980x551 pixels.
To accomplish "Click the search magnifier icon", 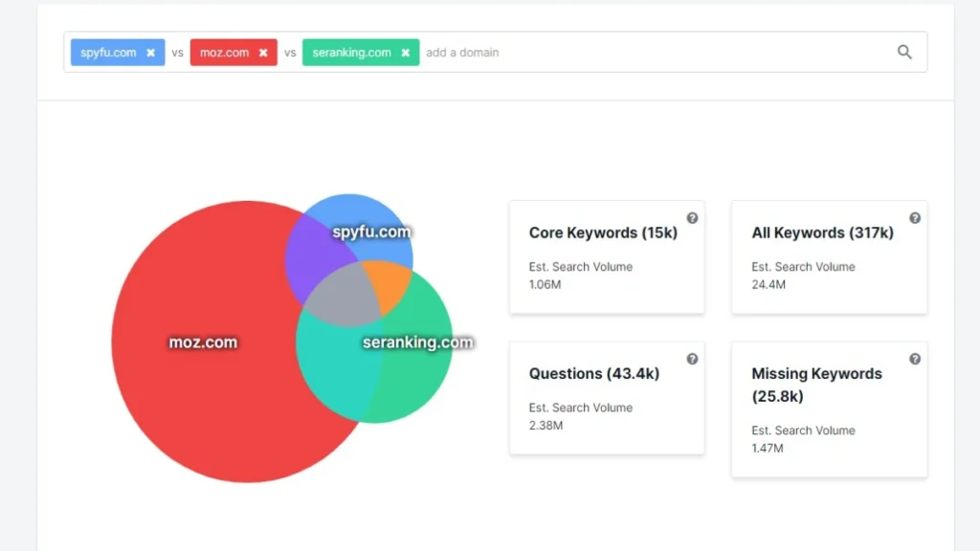I will click(904, 53).
